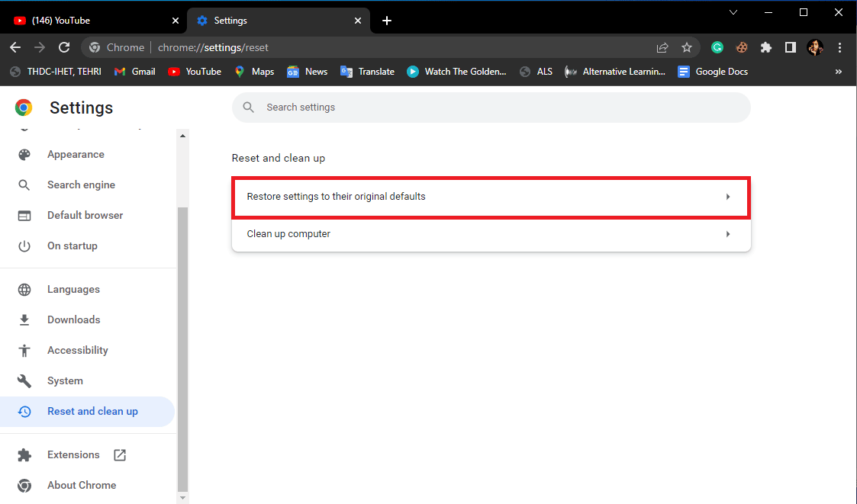The width and height of the screenshot is (857, 504).
Task: Minimize the Chrome window
Action: coord(768,12)
